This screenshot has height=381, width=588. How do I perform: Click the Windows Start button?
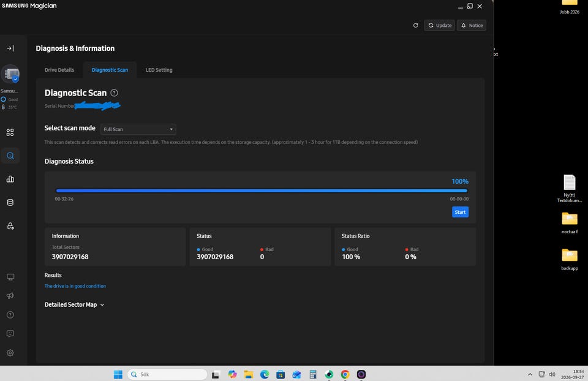coord(118,374)
